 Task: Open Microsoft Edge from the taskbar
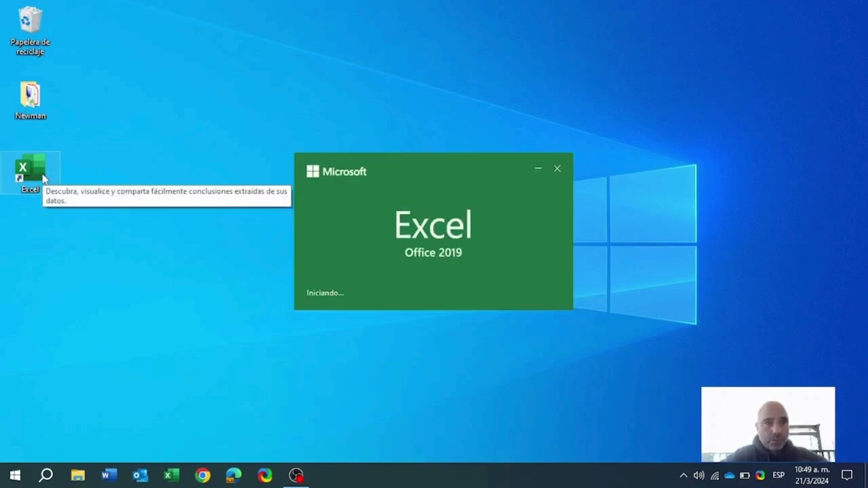click(233, 475)
